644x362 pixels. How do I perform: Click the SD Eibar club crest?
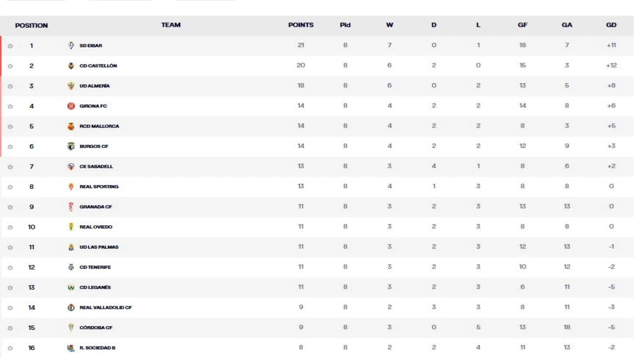click(x=70, y=46)
